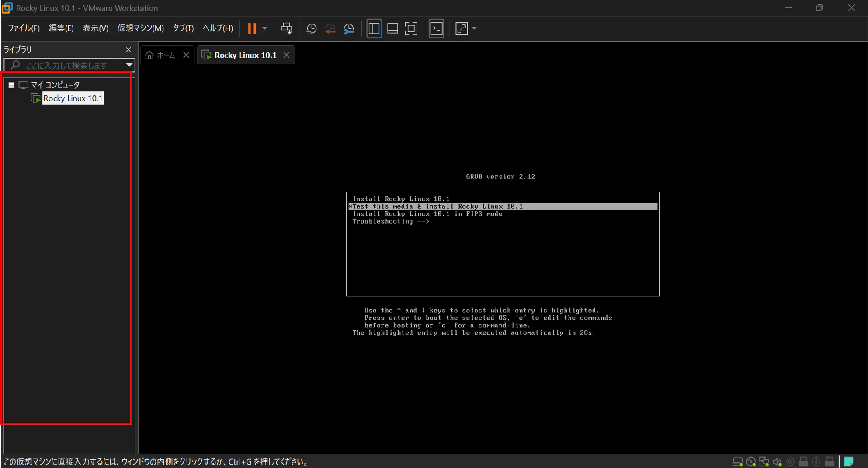Switch to full screen mode
Viewport: 868px width, 468px height.
click(411, 29)
